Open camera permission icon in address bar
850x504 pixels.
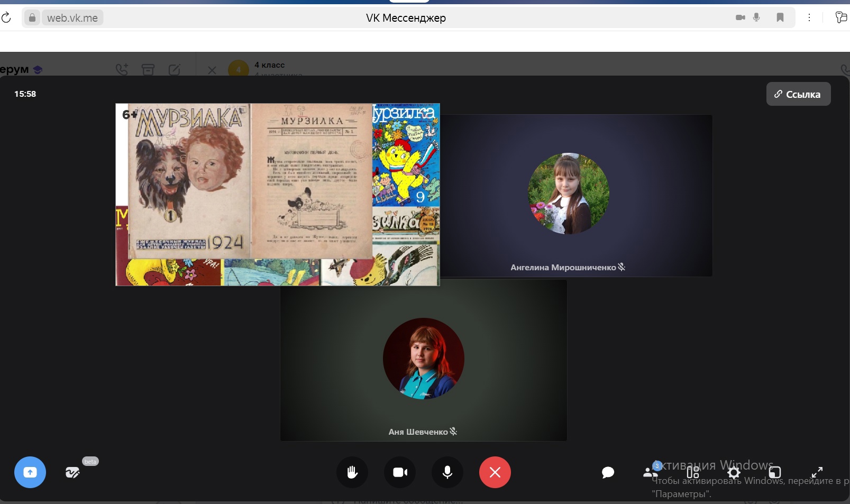(x=741, y=17)
